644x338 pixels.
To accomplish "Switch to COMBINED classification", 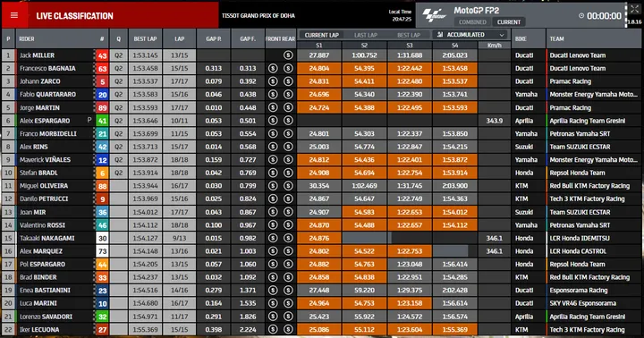I will point(472,22).
